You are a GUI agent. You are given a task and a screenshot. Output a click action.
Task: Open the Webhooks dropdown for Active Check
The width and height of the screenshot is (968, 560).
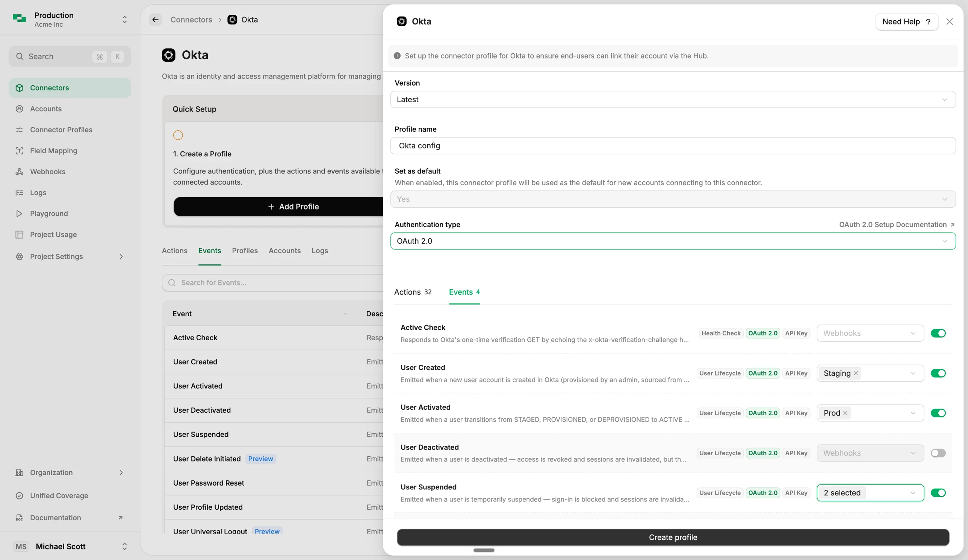pyautogui.click(x=870, y=333)
